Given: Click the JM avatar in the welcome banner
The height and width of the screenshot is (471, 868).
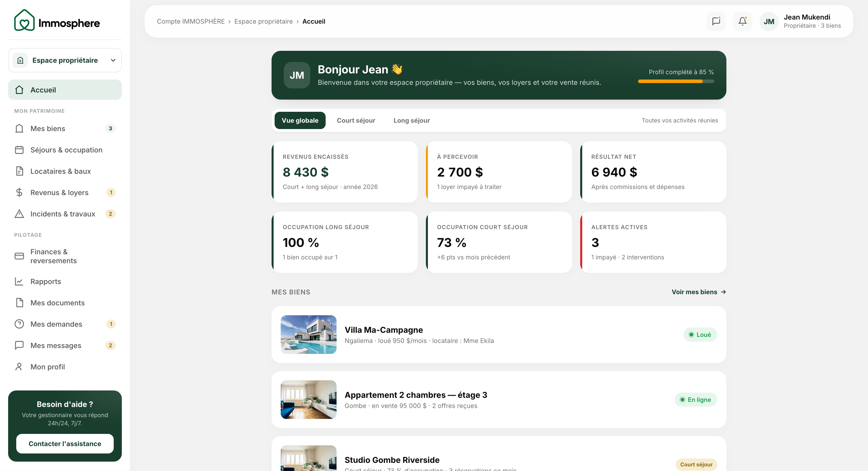Looking at the screenshot, I should click(x=297, y=75).
